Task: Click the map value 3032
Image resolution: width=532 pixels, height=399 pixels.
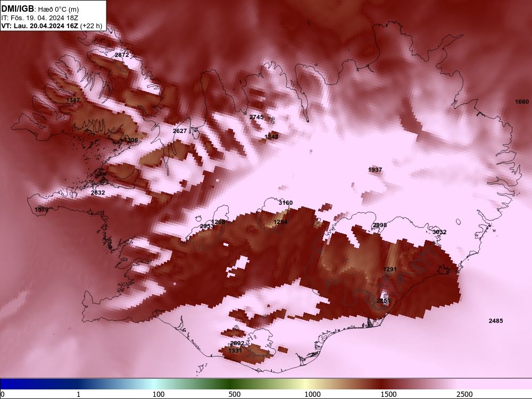Action: [439, 232]
